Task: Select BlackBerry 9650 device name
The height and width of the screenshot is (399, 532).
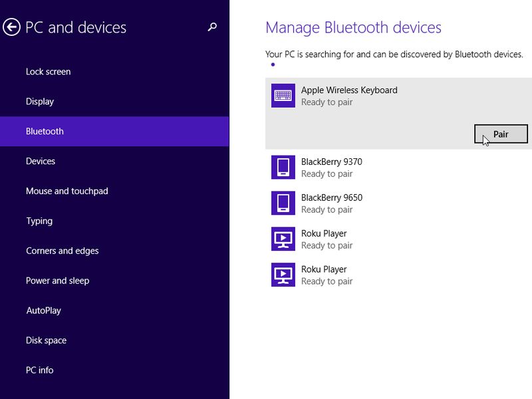Action: point(331,198)
